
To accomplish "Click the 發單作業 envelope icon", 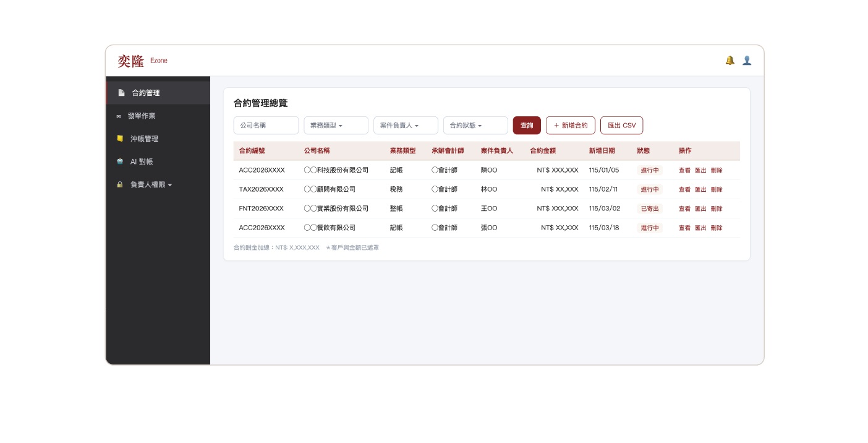I will coord(119,116).
